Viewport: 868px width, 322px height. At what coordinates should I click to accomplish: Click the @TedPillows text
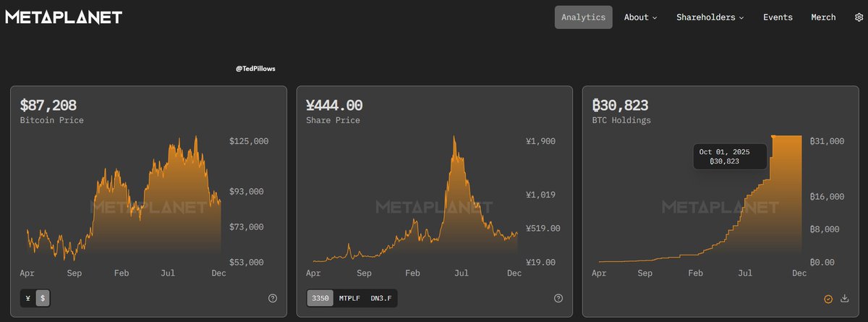click(255, 69)
